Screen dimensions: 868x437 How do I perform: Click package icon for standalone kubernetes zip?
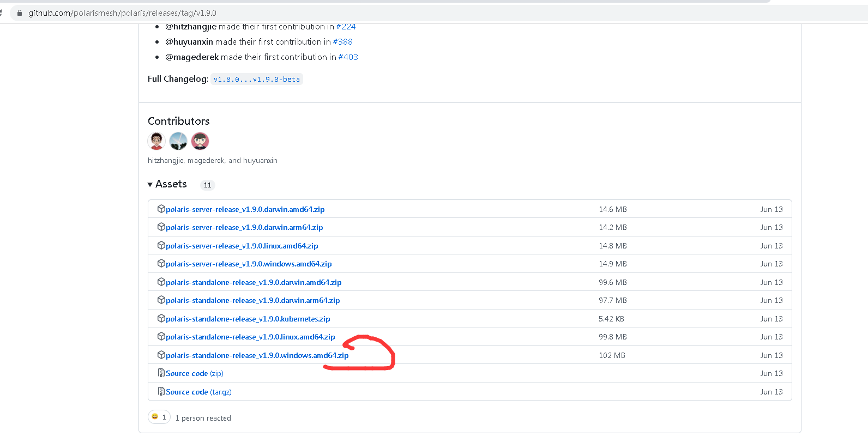(x=161, y=318)
